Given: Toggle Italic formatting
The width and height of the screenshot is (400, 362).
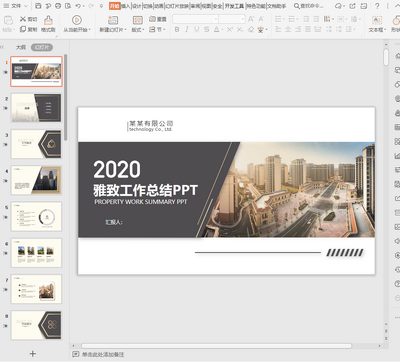Looking at the screenshot, I should click(x=187, y=29).
